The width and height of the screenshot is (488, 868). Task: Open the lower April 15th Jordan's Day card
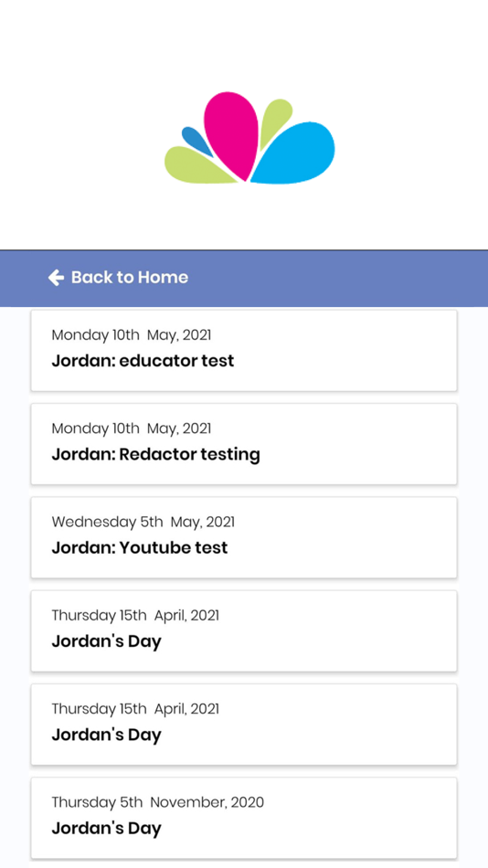click(x=244, y=725)
